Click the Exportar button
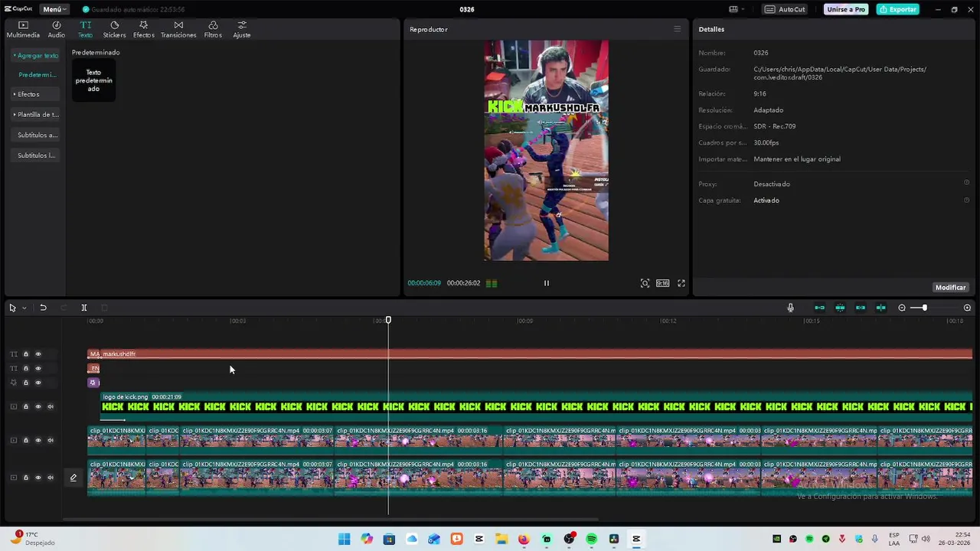This screenshot has height=551, width=980. pyautogui.click(x=898, y=9)
